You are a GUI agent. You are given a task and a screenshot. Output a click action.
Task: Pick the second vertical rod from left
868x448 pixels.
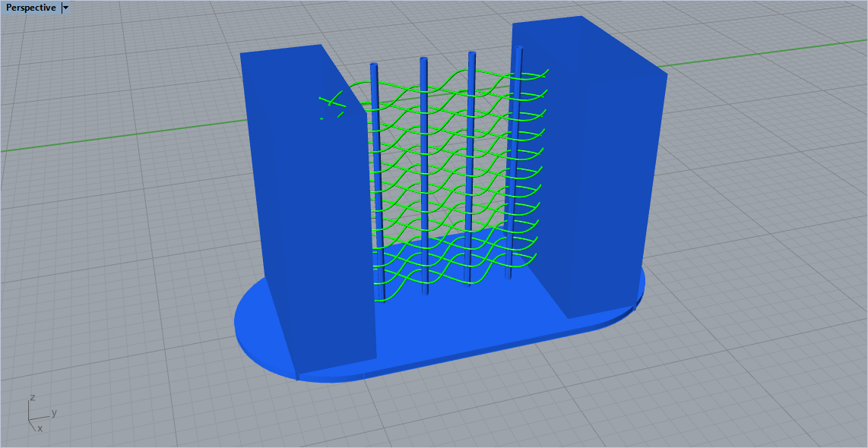pyautogui.click(x=424, y=176)
